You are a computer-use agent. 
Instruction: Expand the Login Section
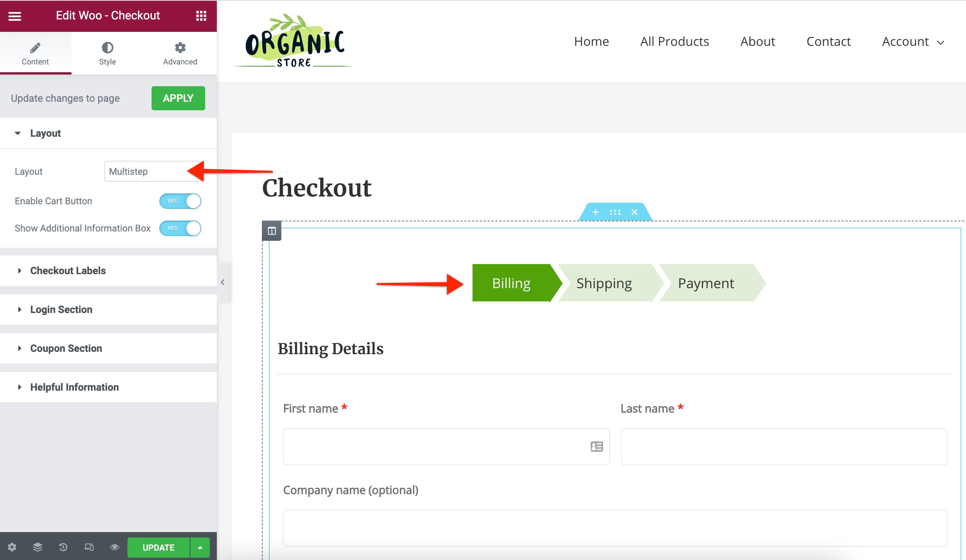[108, 310]
